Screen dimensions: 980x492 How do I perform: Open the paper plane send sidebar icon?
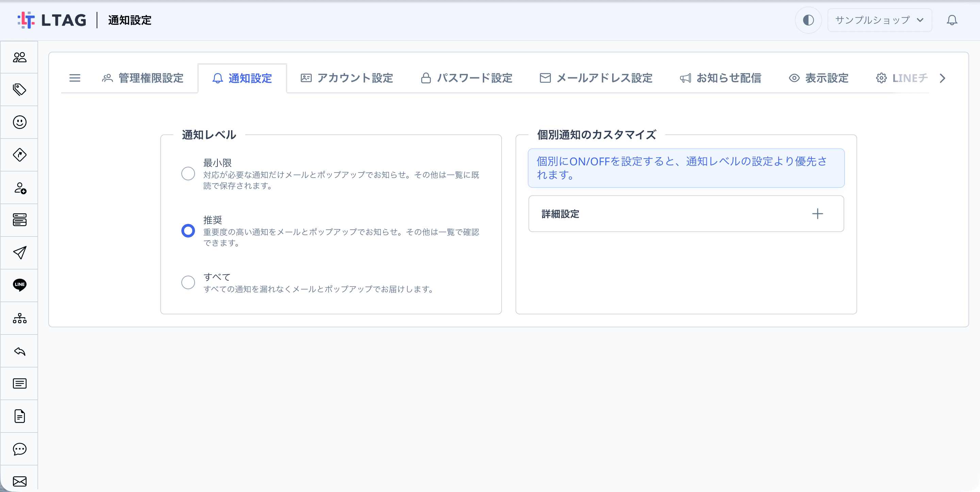pyautogui.click(x=19, y=253)
